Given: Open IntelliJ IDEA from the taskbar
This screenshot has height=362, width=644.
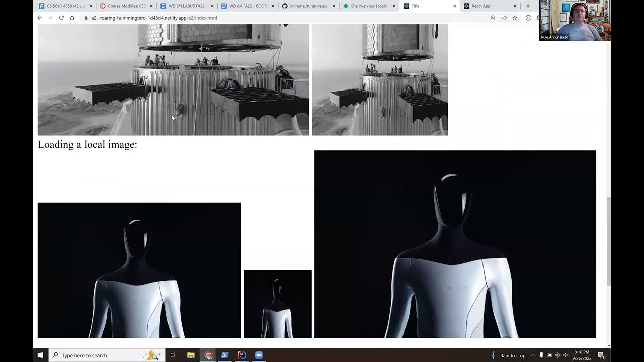Looking at the screenshot, I should click(x=242, y=355).
